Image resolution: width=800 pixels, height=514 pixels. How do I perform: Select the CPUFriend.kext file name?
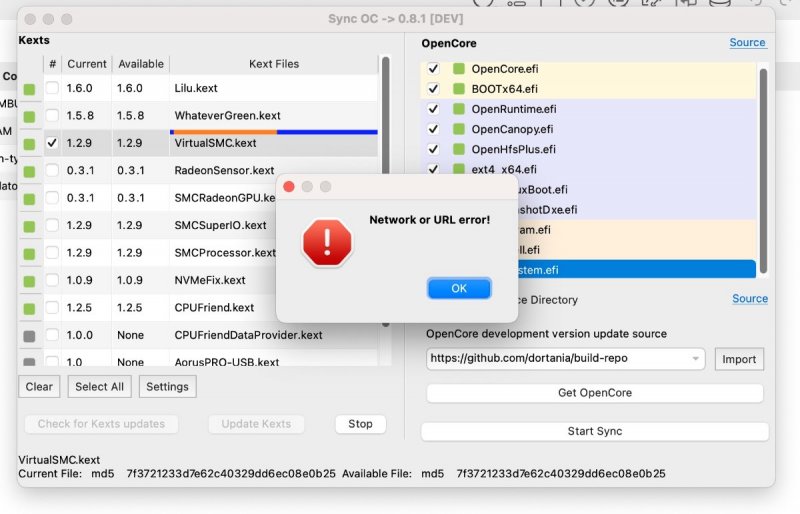click(214, 307)
